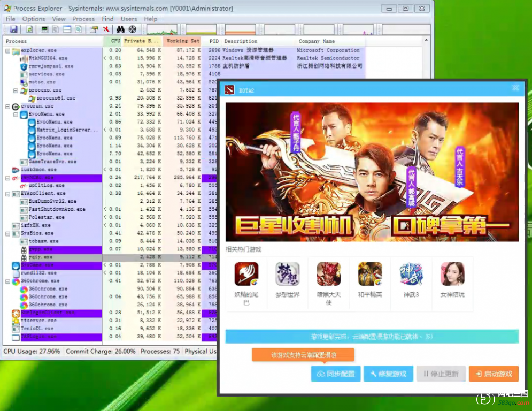Click the 妖精的尾巴 game icon
The image size is (532, 411).
246,274
